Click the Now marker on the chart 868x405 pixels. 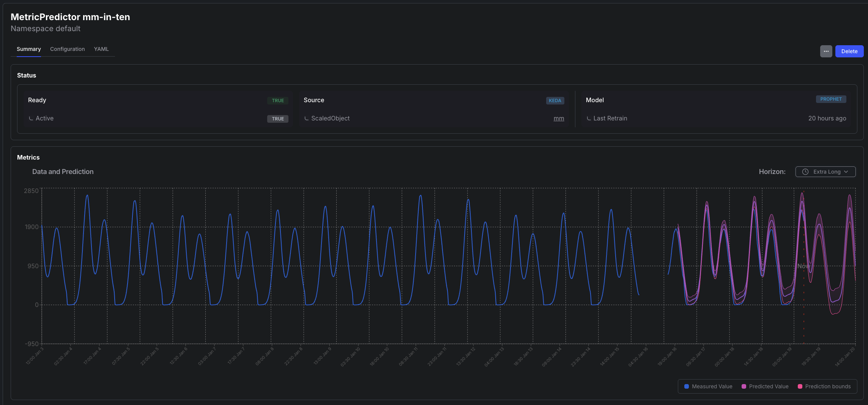(x=803, y=266)
